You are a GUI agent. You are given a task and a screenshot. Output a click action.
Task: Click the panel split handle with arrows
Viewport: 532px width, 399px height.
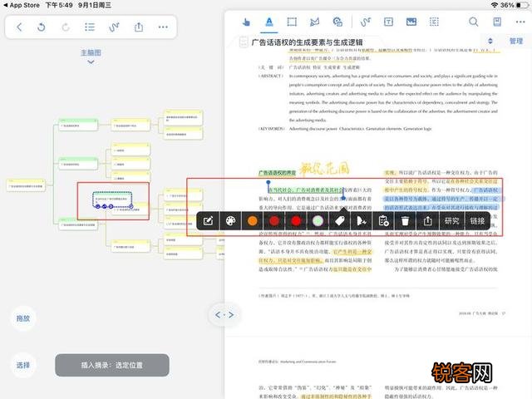(x=224, y=315)
